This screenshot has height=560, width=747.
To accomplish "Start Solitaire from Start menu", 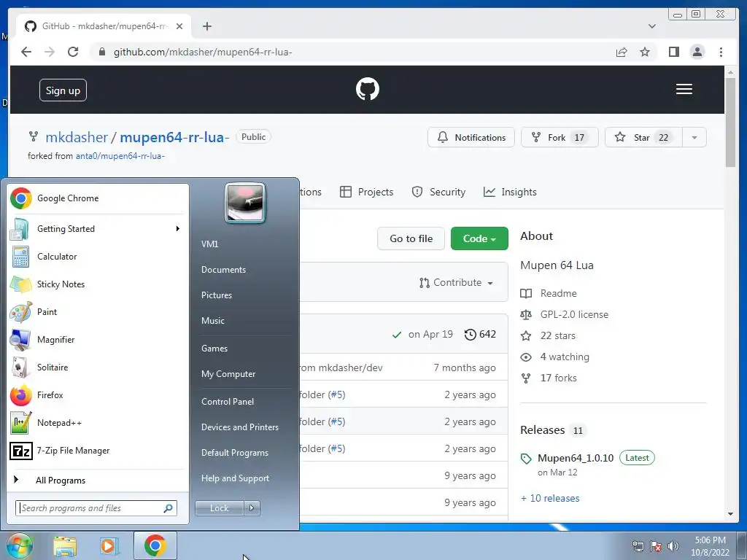I will coord(98,367).
